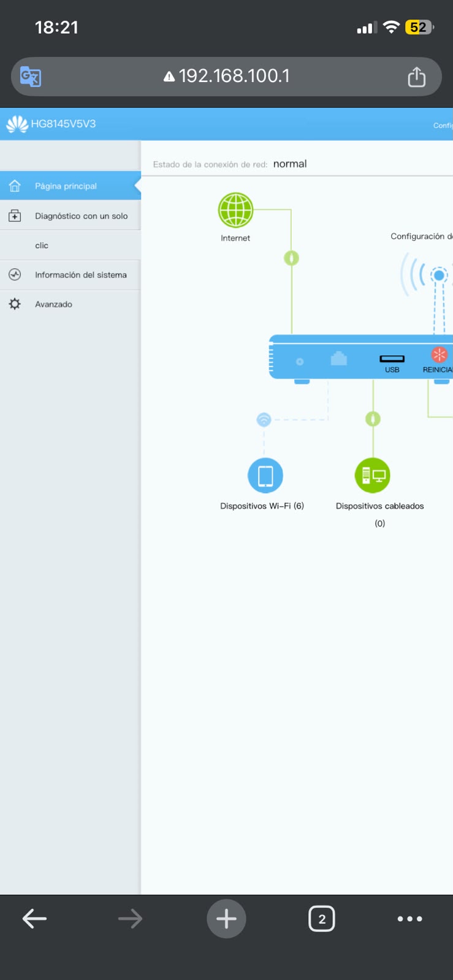Click the red REINICIAR reboot icon
The height and width of the screenshot is (980, 453).
click(x=439, y=355)
